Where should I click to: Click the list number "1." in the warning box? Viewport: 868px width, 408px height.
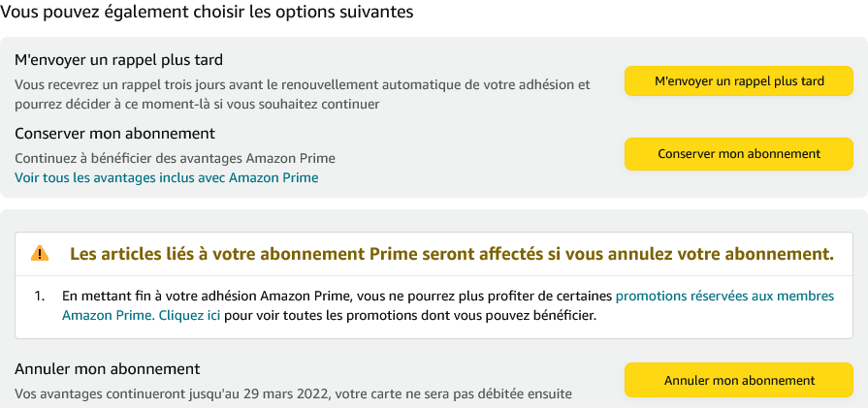pos(40,296)
